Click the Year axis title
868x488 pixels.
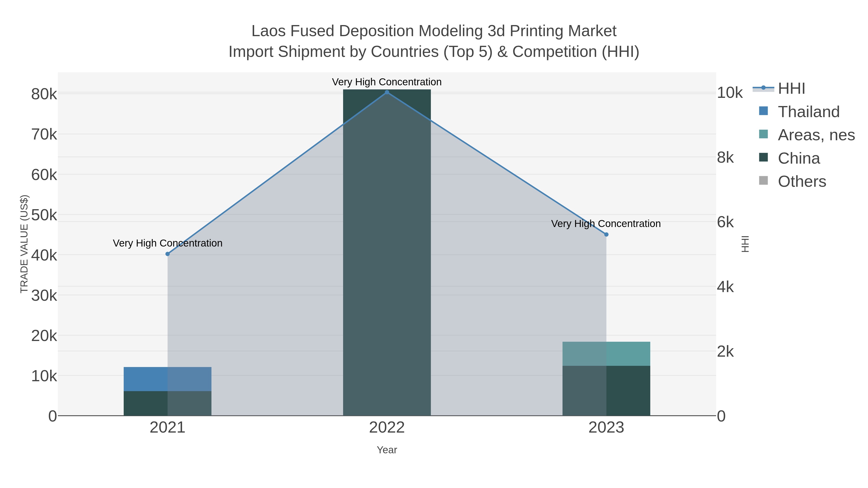[387, 450]
